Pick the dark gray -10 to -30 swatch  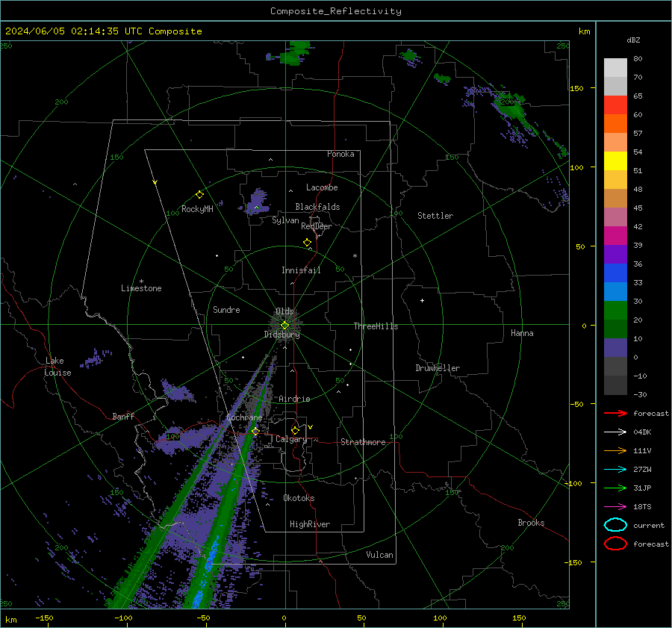pos(615,385)
